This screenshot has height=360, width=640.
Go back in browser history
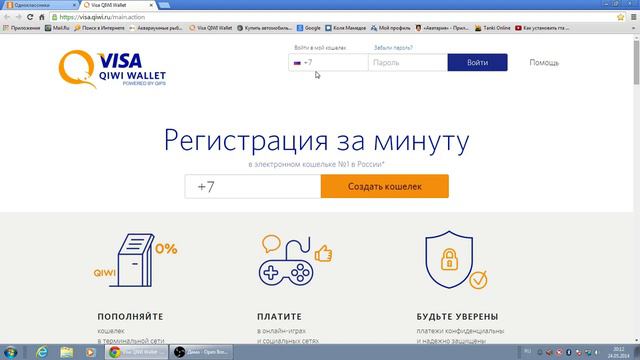(7, 17)
